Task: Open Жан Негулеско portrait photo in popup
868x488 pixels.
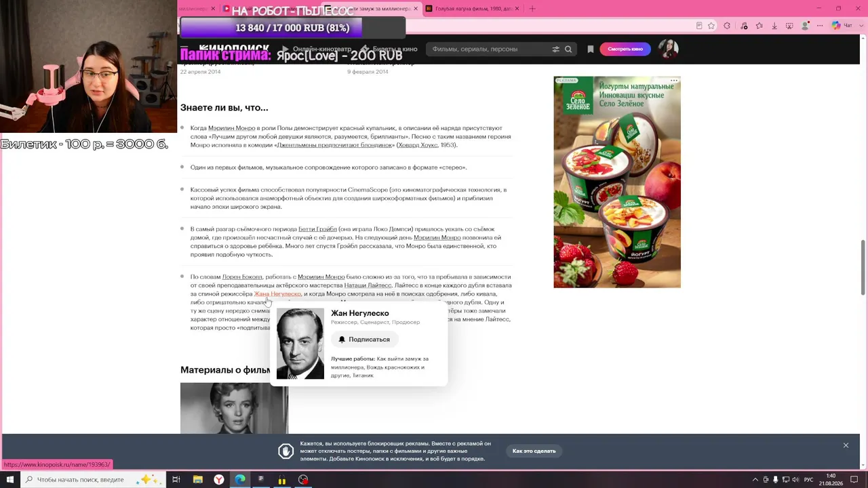Action: pos(300,344)
